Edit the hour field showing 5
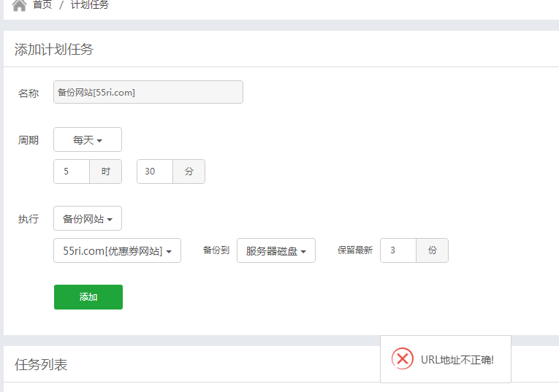 pos(72,172)
